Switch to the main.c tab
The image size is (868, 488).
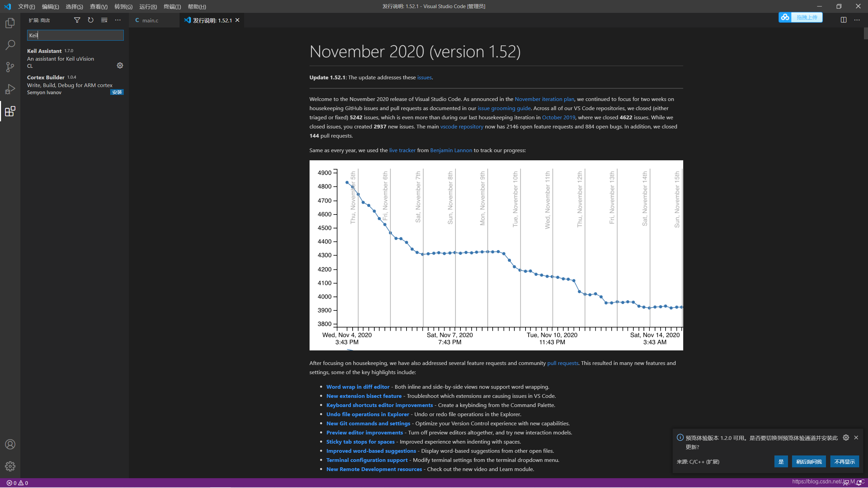pyautogui.click(x=154, y=20)
